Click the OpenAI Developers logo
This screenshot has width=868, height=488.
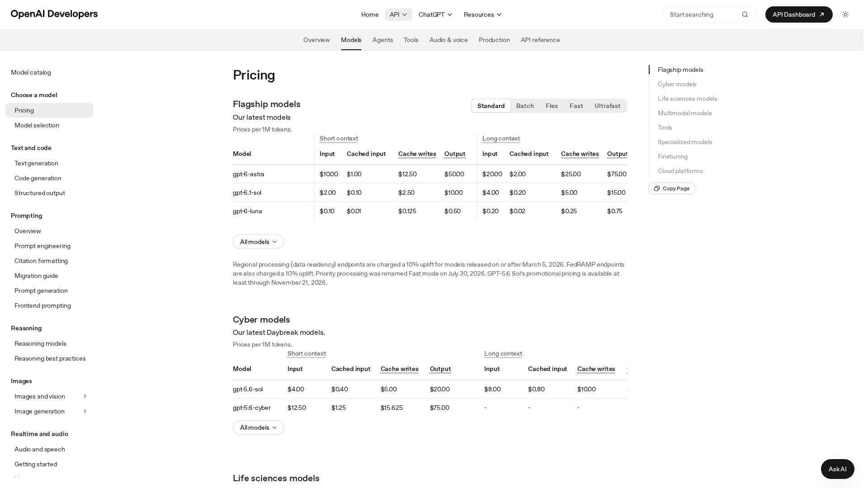[54, 14]
